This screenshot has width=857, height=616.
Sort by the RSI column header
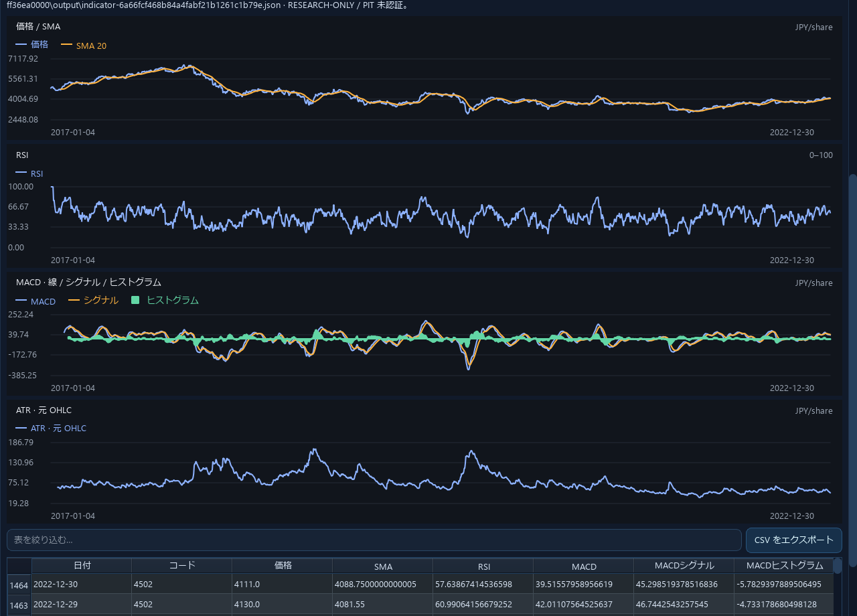click(483, 566)
